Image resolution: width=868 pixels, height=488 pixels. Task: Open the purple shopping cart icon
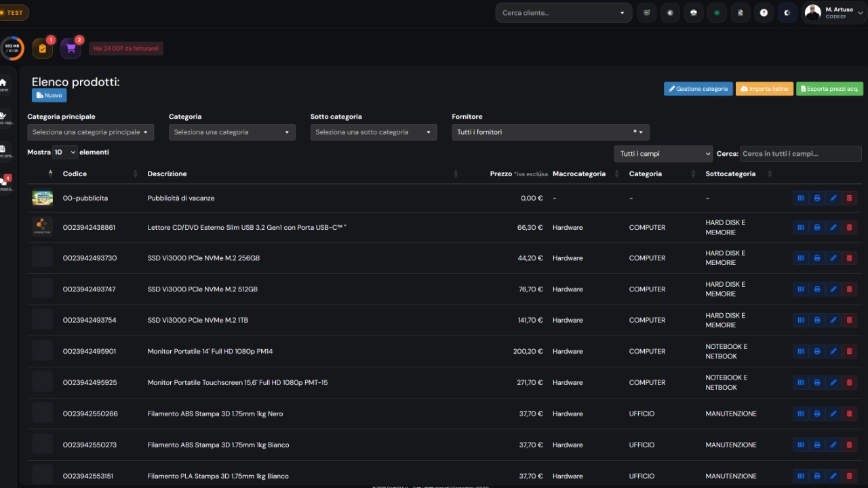(71, 48)
